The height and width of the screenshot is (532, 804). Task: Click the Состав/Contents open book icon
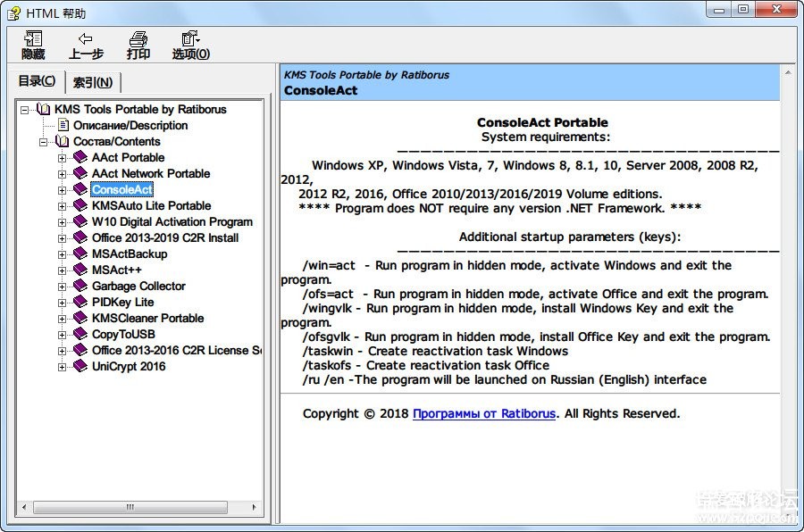click(x=62, y=141)
